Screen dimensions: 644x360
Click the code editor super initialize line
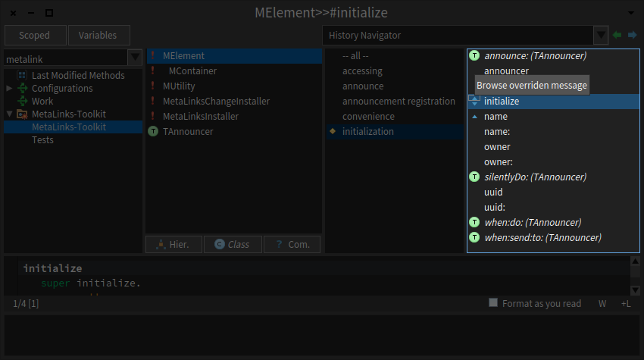click(x=91, y=283)
